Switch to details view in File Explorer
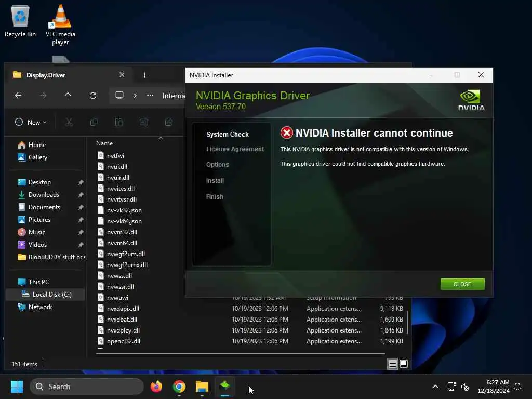 (x=392, y=364)
